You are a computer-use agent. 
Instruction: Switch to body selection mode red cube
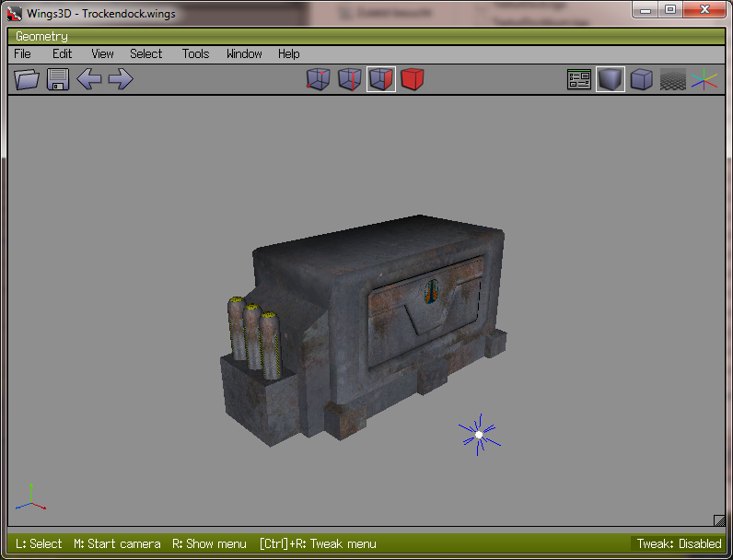[412, 80]
